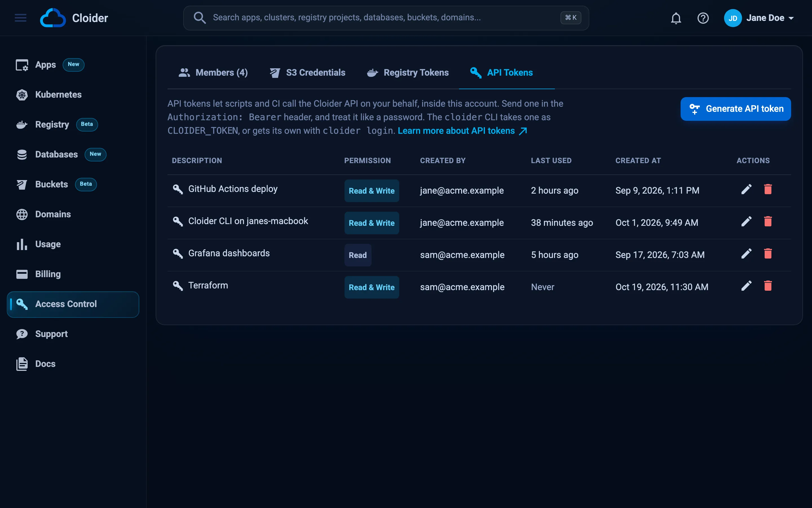The image size is (812, 508).
Task: Go to Domains in the sidebar
Action: tap(73, 214)
